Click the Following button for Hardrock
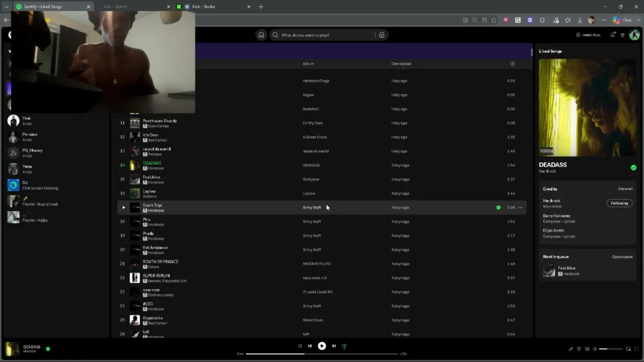644x362 pixels. tap(619, 203)
